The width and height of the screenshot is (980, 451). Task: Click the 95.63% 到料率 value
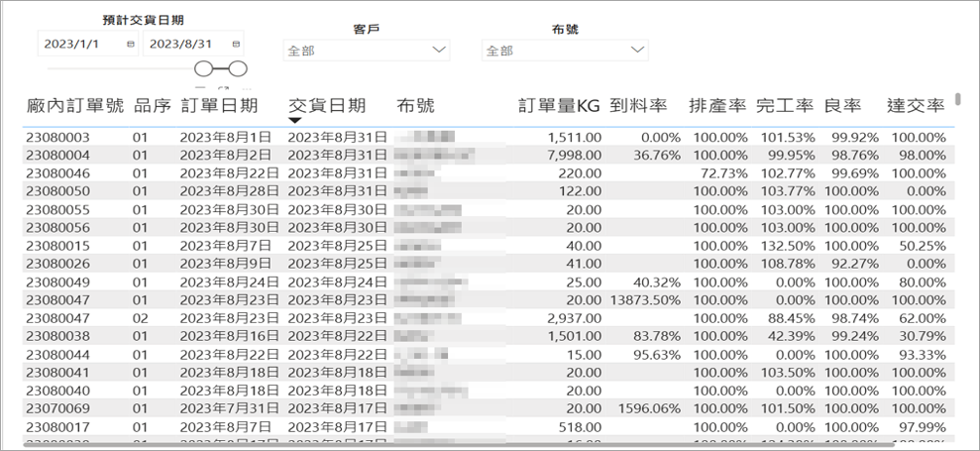[x=657, y=355]
